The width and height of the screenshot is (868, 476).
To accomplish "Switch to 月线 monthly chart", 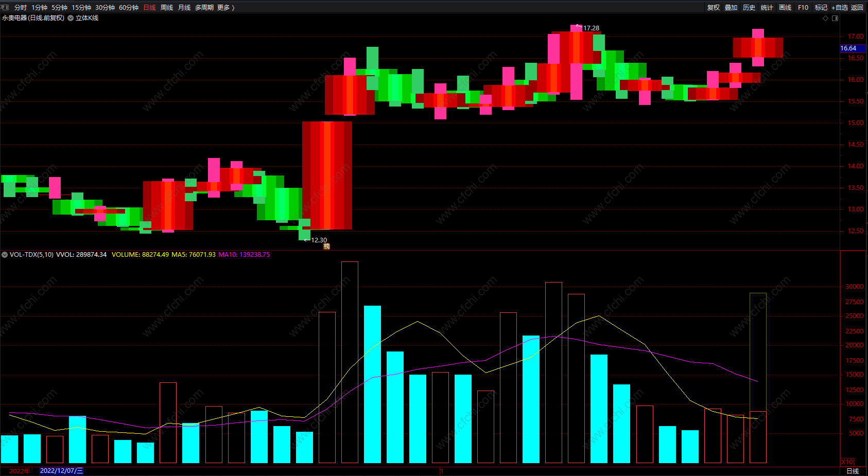I will coord(184,8).
